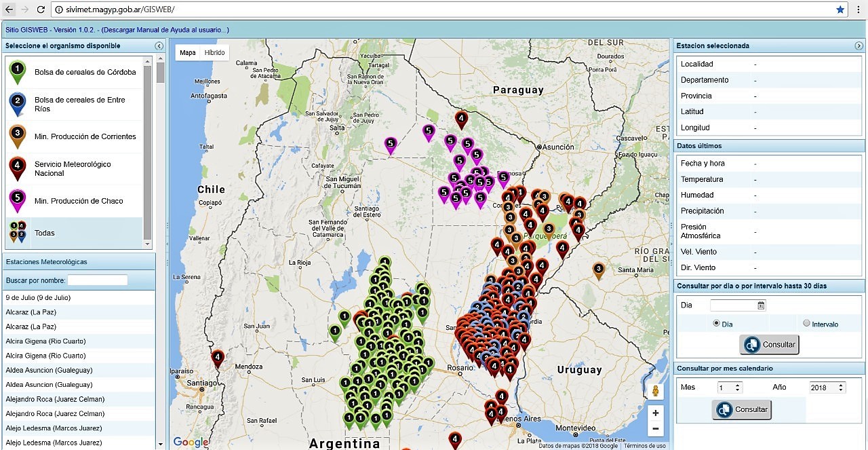Select Min. Producción de Corrientes orange marker
Viewport: 868px width, 450px height.
[18, 136]
